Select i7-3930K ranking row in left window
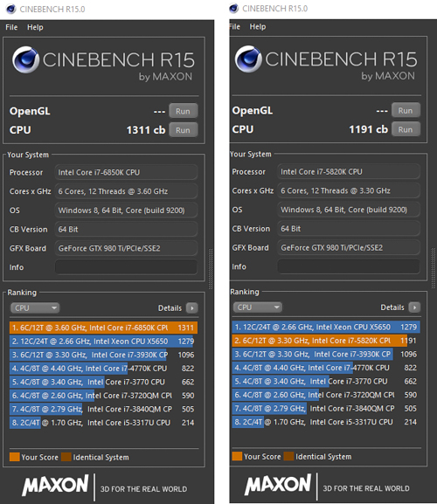This screenshot has width=437, height=504. coord(103,355)
